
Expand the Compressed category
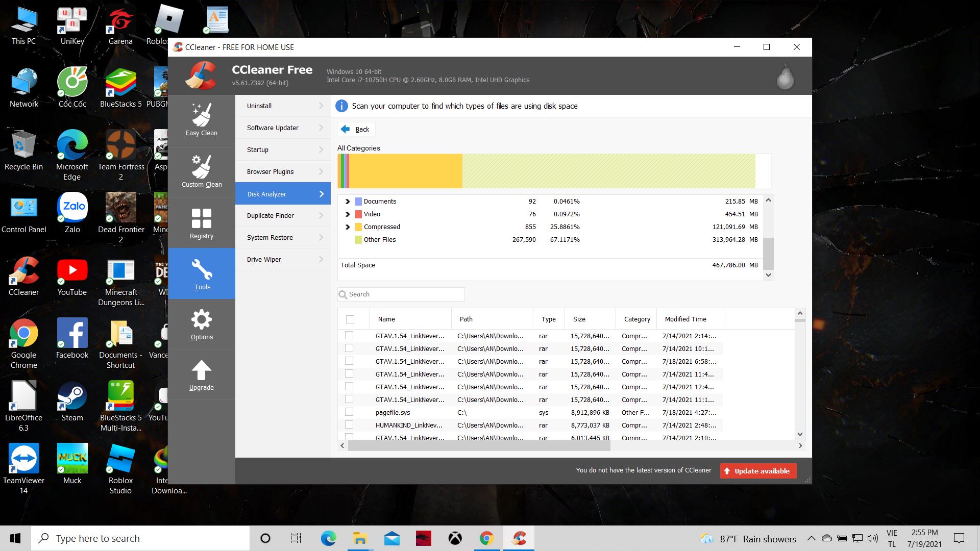click(x=347, y=227)
